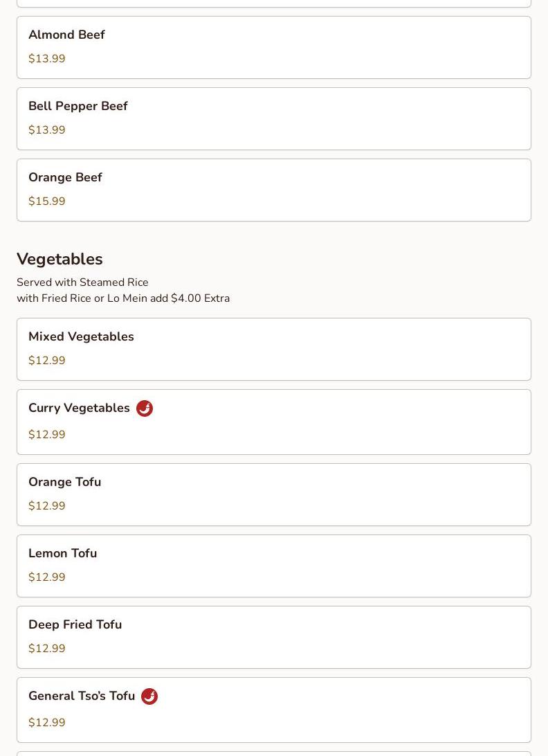The height and width of the screenshot is (756, 548).
Task: Click the spicy icon beside General Tso's Tofu
Action: coord(149,696)
